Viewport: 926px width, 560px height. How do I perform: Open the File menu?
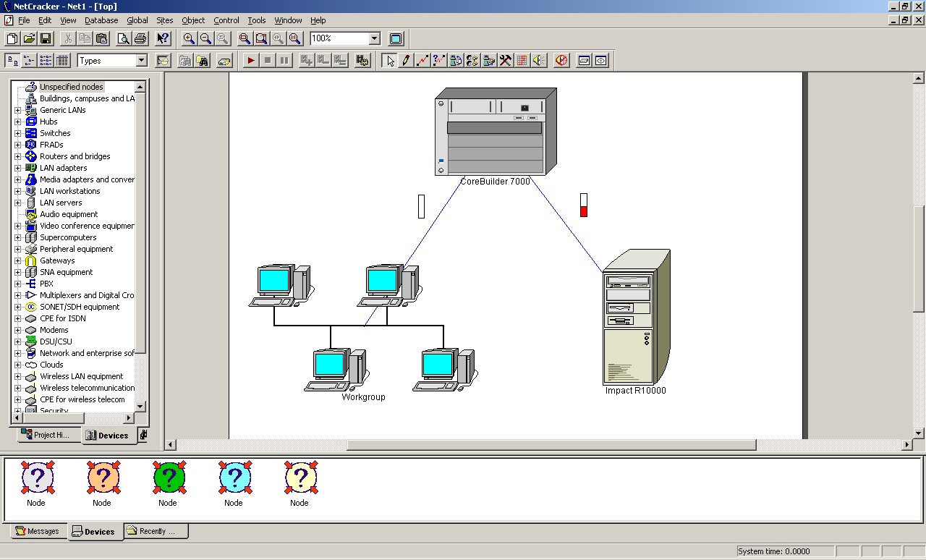click(24, 20)
